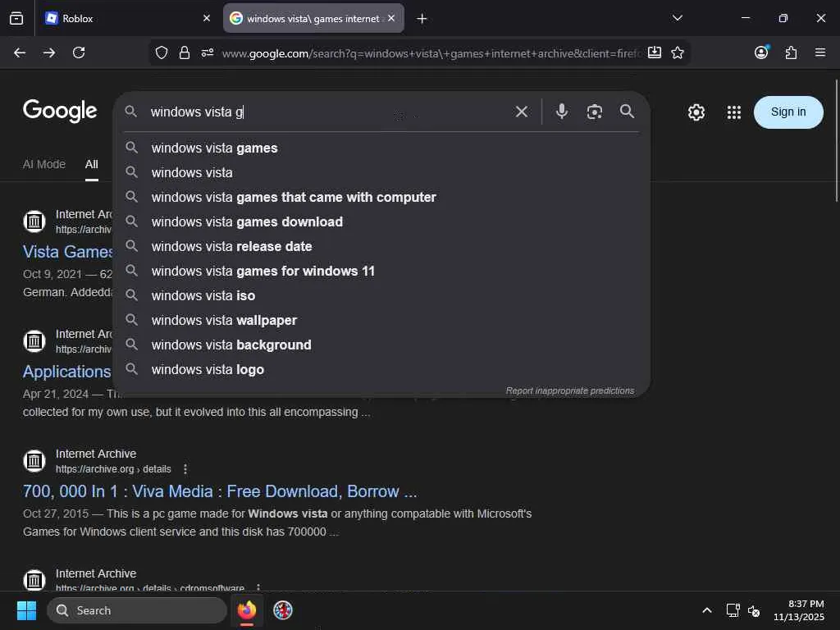This screenshot has width=840, height=630.
Task: Switch to the Roblox tab
Action: click(127, 18)
